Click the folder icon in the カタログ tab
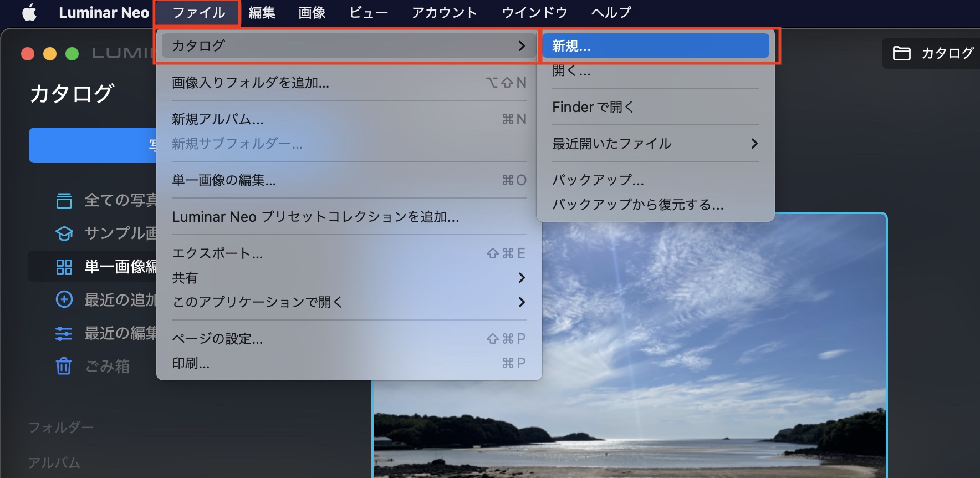This screenshot has height=478, width=980. point(902,53)
